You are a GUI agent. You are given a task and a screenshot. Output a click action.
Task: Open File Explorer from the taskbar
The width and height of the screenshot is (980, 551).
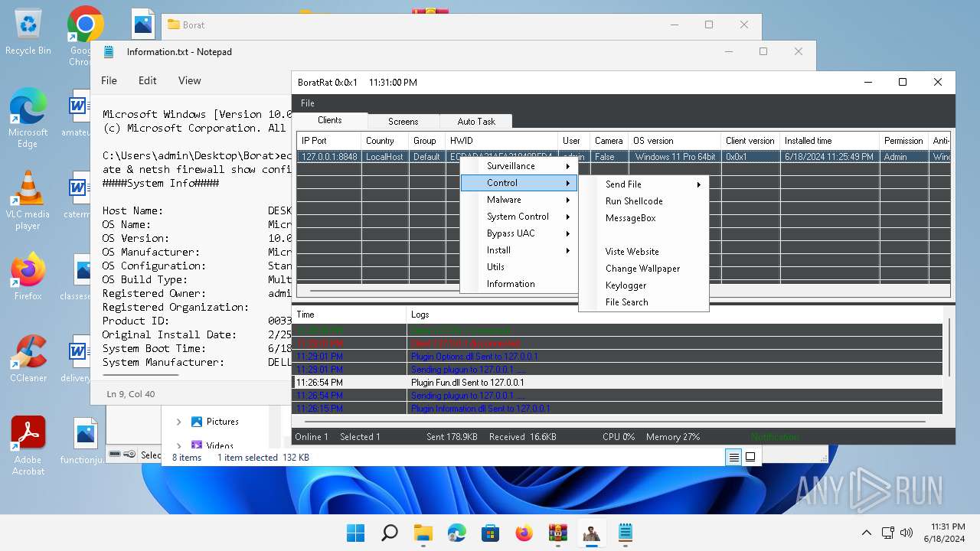pos(423,533)
